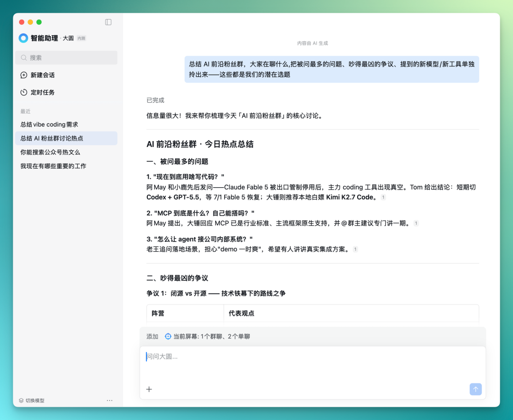Open the three-dot more options menu
The image size is (513, 420).
[110, 401]
